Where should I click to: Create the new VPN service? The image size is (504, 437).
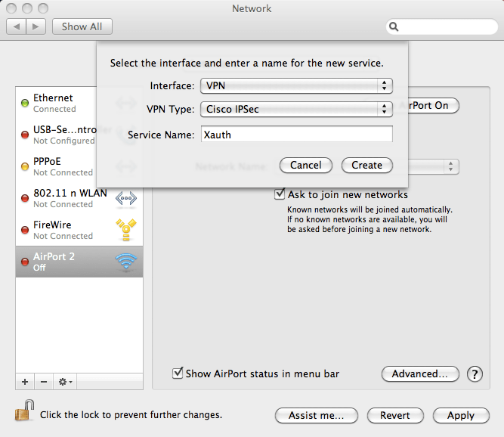click(x=366, y=166)
